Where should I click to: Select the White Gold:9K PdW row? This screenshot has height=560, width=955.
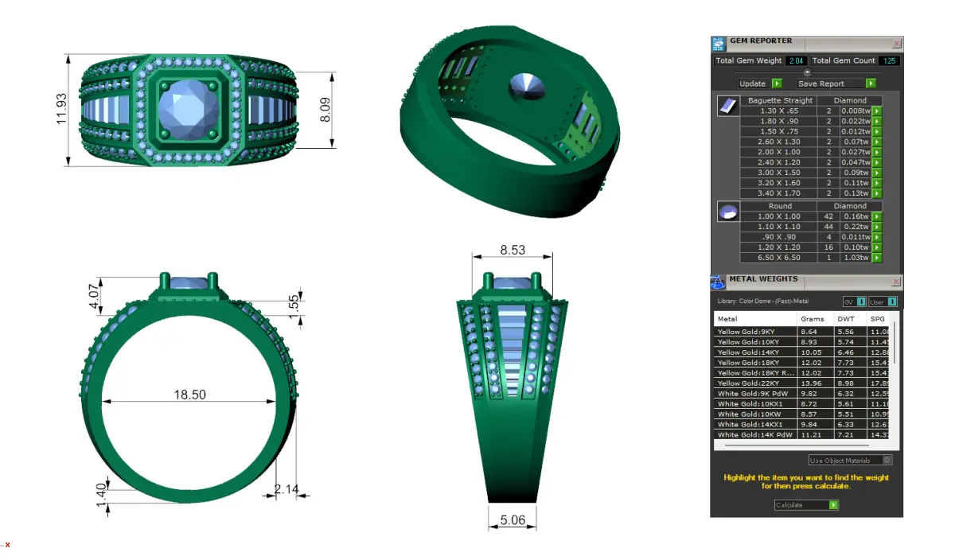[x=802, y=394]
